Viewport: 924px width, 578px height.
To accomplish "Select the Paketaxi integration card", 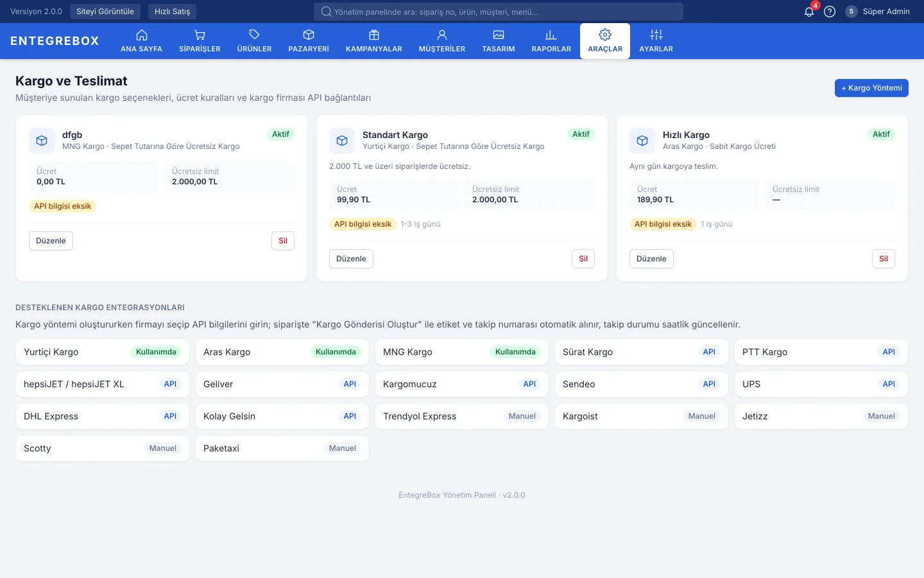I will click(x=282, y=448).
